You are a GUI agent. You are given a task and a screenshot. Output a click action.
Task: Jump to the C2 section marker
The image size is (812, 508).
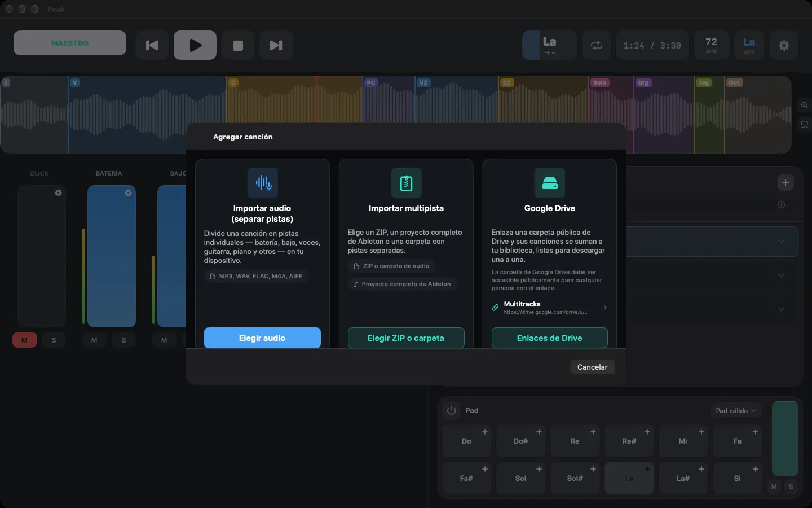tap(507, 82)
